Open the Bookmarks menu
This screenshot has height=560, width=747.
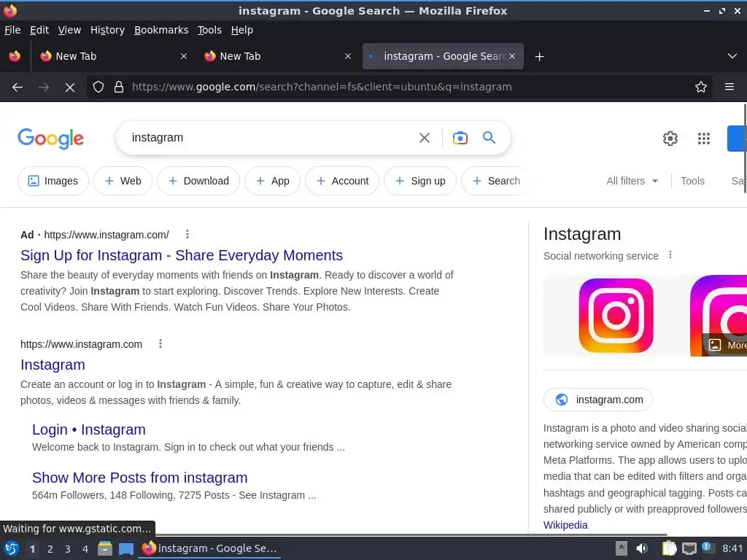[161, 30]
